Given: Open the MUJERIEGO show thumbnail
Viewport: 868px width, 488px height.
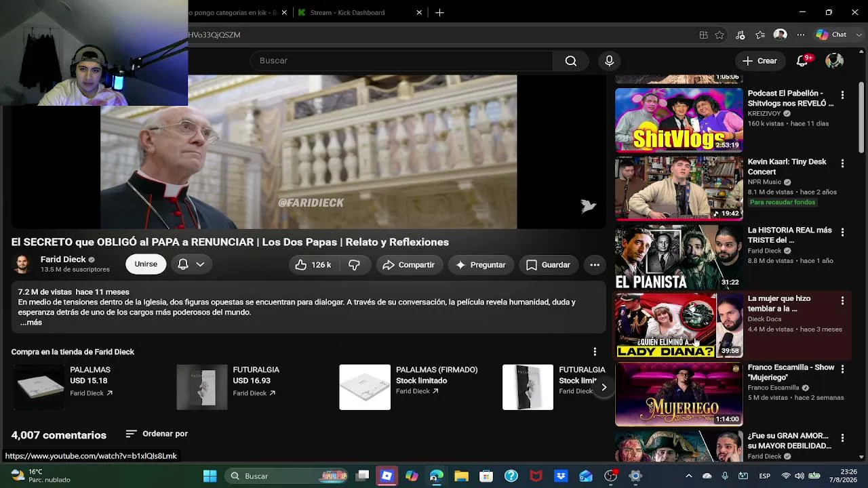Looking at the screenshot, I should [x=679, y=394].
